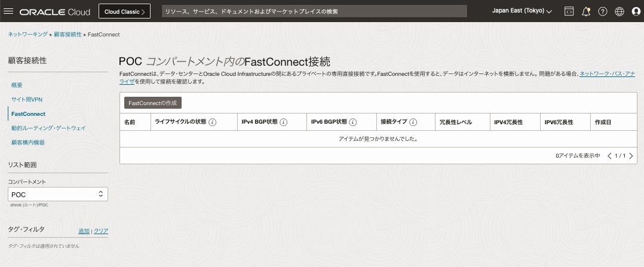Go to previous page arrow in pagination
Image resolution: width=644 pixels, height=267 pixels.
[609, 156]
